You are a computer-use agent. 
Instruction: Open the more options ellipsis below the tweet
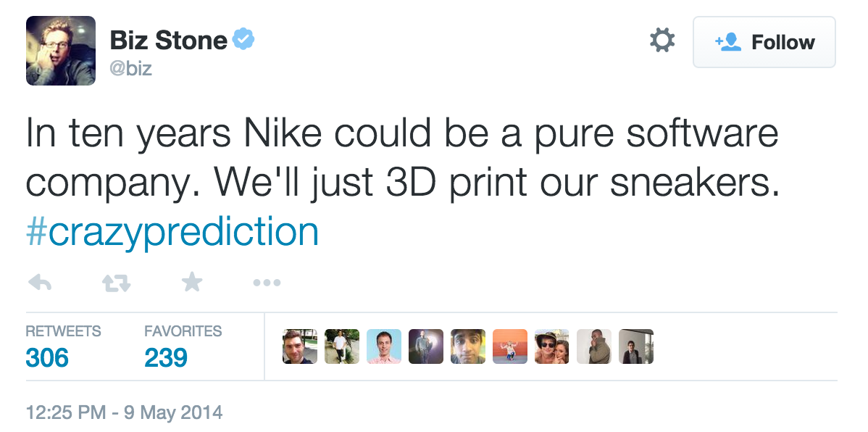(x=267, y=283)
